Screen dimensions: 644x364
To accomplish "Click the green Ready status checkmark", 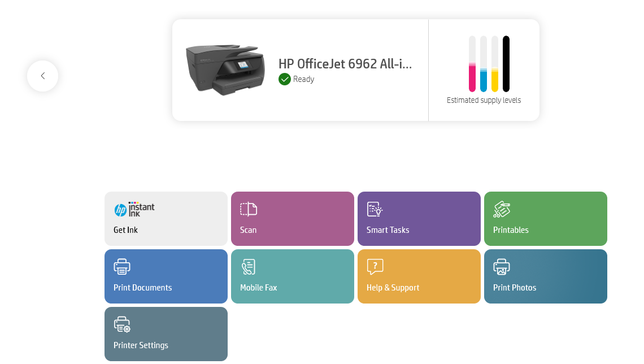I will [x=284, y=79].
